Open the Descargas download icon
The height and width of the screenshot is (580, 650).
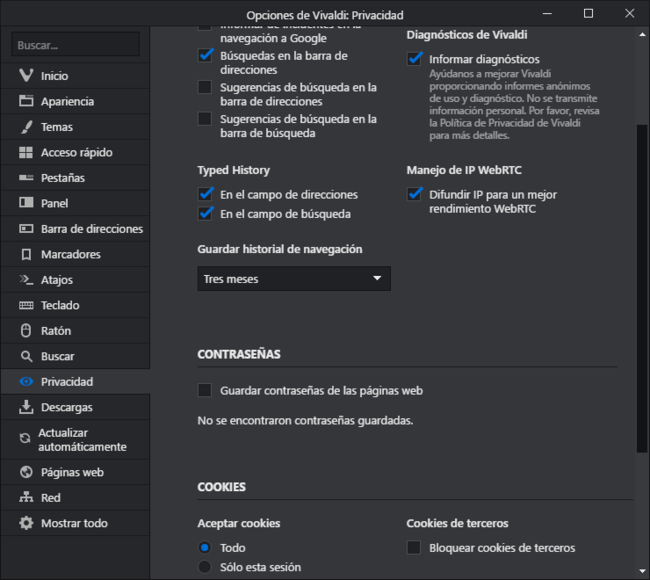pyautogui.click(x=26, y=408)
